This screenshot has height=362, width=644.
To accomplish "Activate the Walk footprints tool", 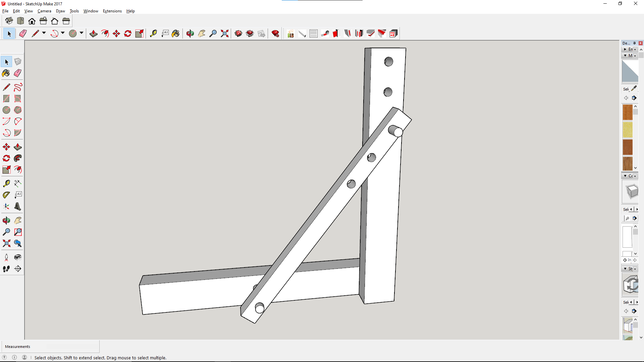I will pos(6,269).
